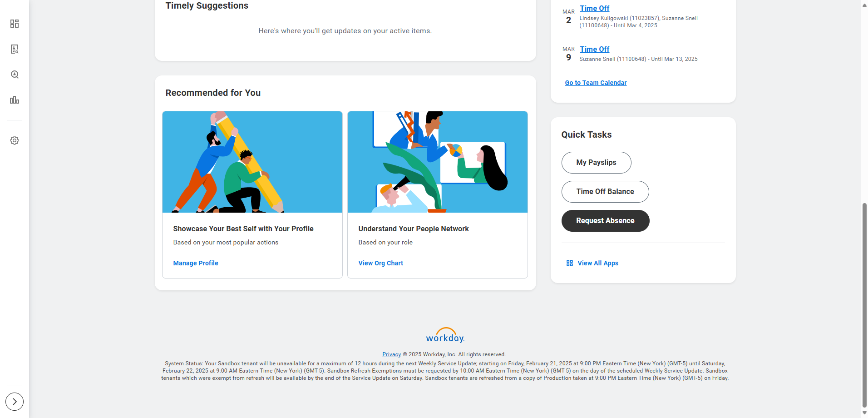Image resolution: width=868 pixels, height=418 pixels.
Task: Select the bar chart reports sidebar icon
Action: tap(15, 100)
